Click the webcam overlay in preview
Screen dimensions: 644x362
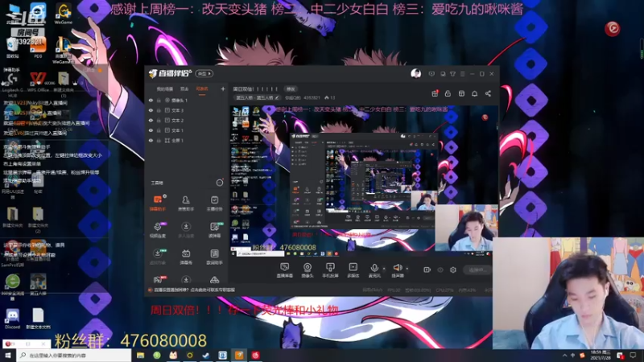tap(467, 228)
